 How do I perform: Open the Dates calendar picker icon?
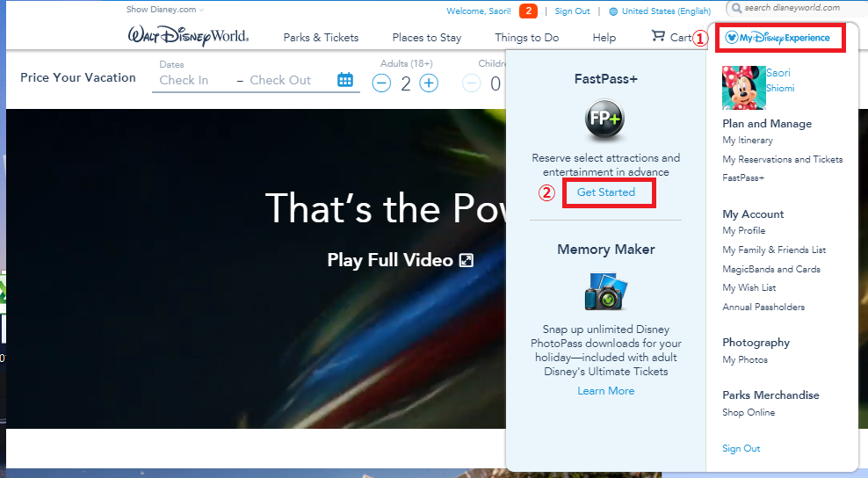pos(345,80)
